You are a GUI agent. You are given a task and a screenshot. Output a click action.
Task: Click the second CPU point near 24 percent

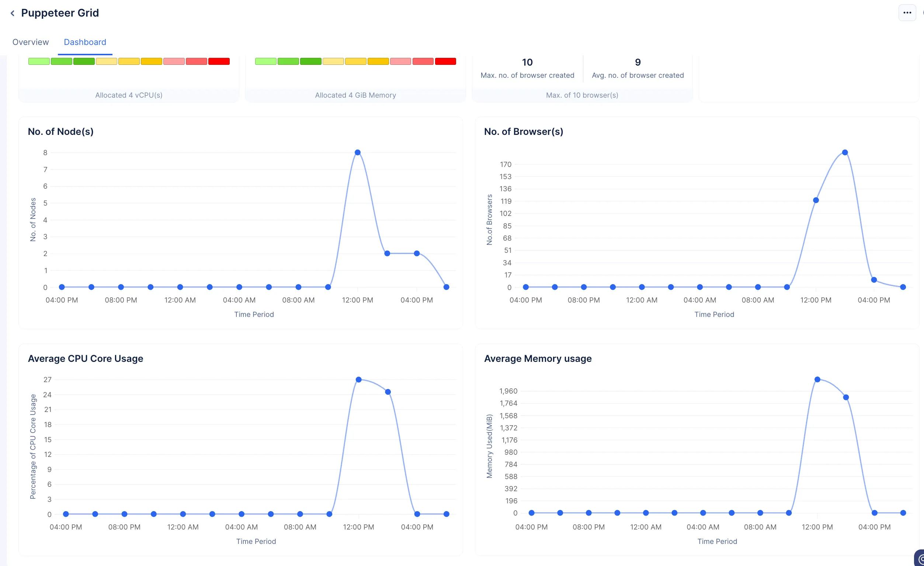click(x=388, y=392)
